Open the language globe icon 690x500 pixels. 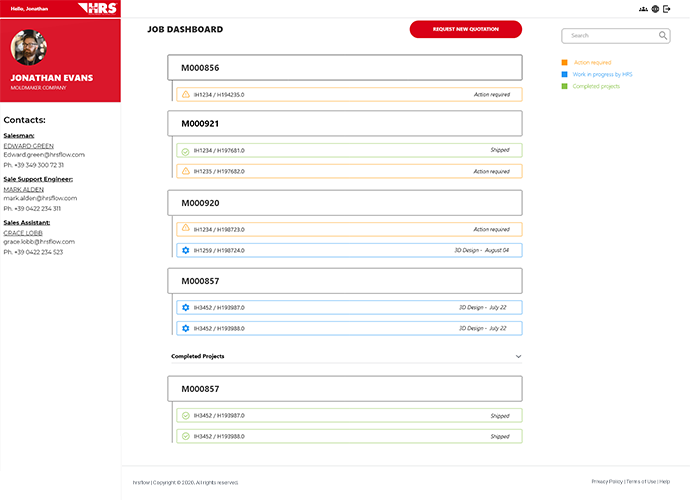[x=655, y=9]
